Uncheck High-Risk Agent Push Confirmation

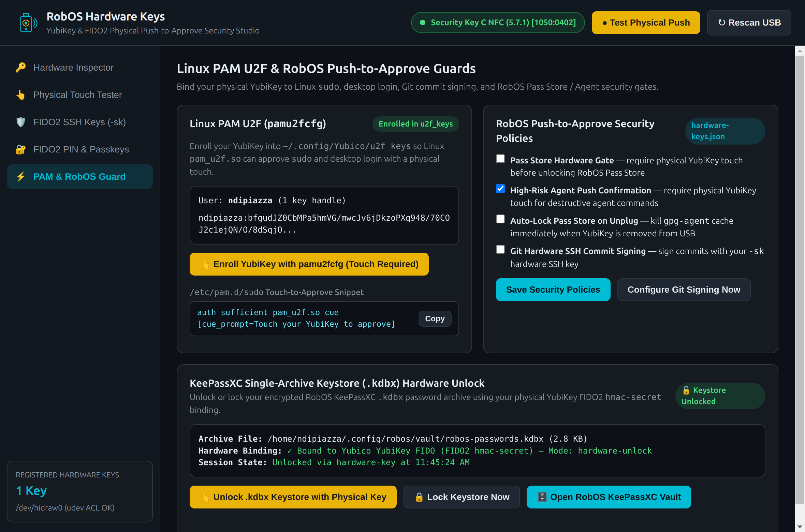click(500, 189)
